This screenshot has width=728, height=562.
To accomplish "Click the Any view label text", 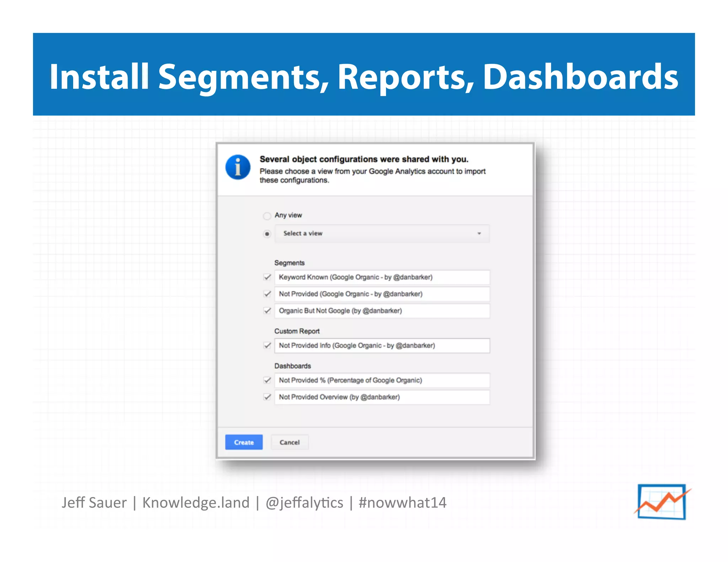I will [288, 215].
